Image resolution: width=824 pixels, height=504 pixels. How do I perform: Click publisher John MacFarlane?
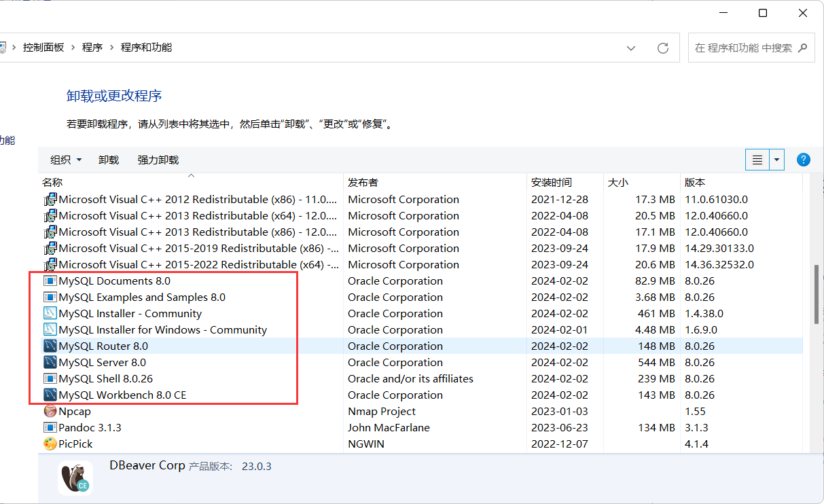coord(389,427)
